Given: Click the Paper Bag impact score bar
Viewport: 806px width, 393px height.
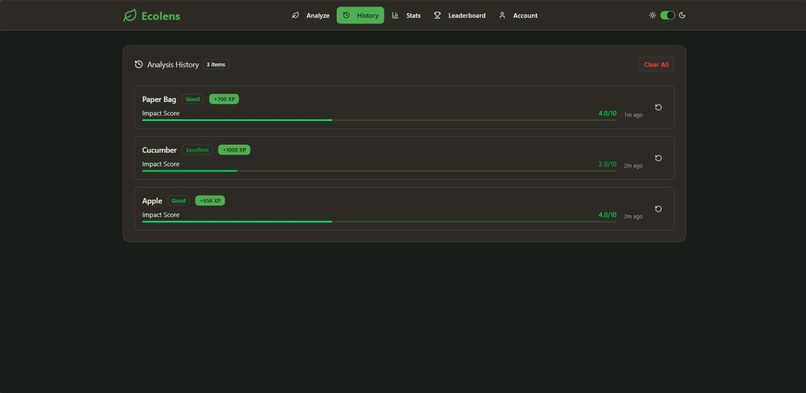Looking at the screenshot, I should [379, 120].
